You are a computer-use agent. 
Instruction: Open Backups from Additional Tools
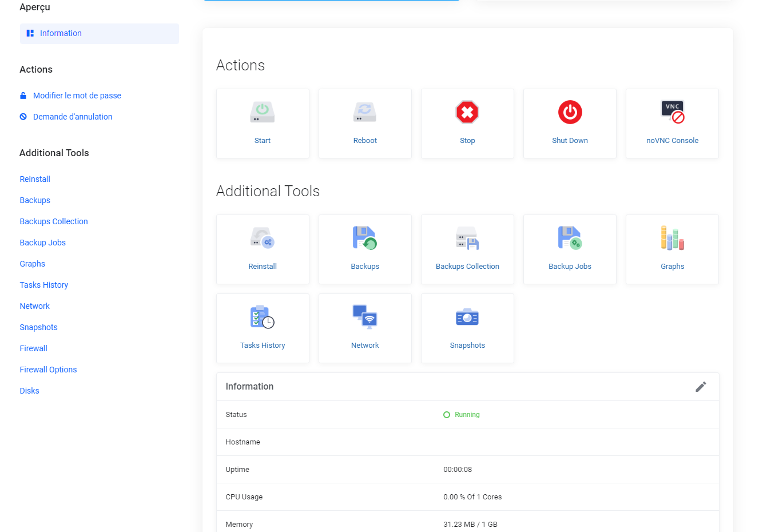pyautogui.click(x=365, y=249)
